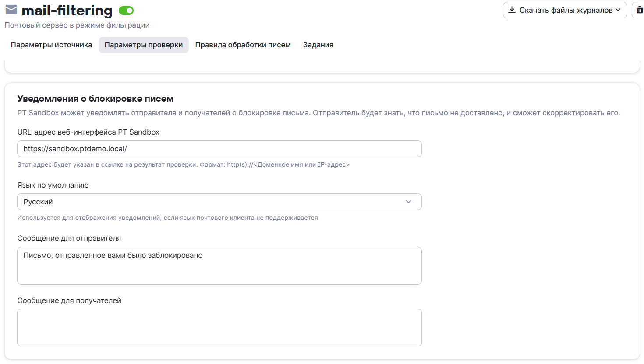This screenshot has height=364, width=644.
Task: Open the "Русский" default language combo box
Action: click(x=210, y=202)
